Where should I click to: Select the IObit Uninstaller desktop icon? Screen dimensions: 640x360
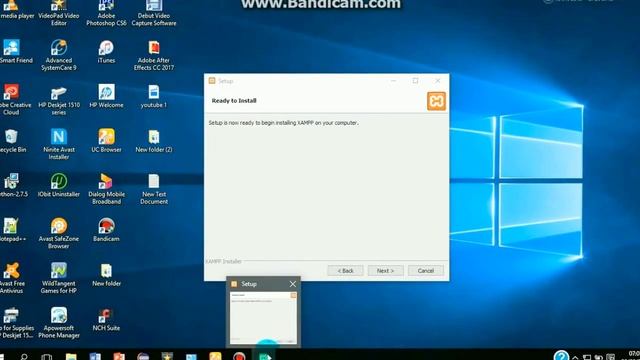(59, 186)
